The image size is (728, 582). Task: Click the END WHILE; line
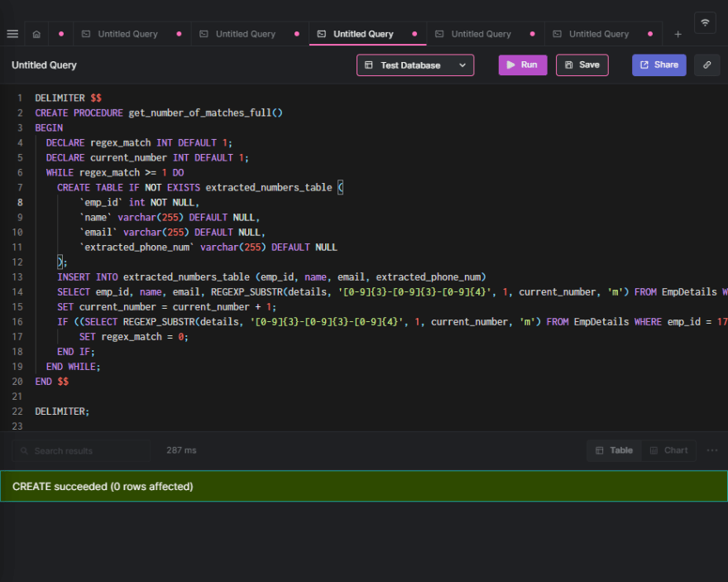pos(74,367)
